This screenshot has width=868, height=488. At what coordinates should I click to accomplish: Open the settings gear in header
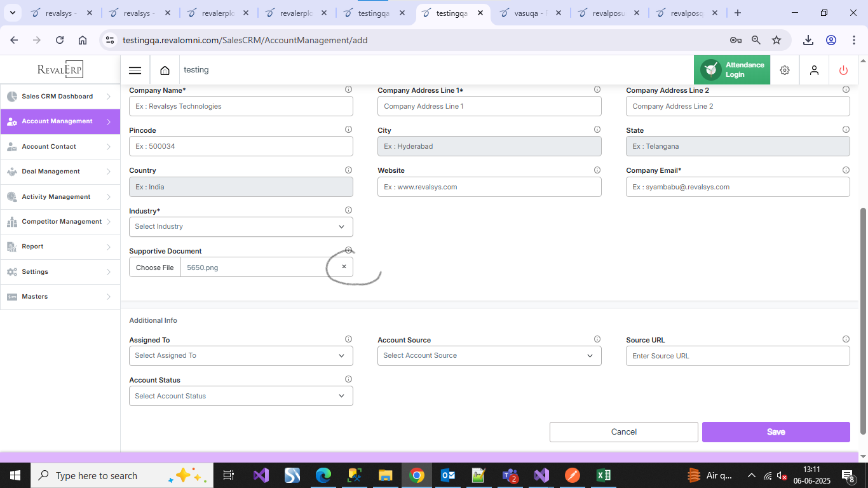pyautogui.click(x=785, y=71)
